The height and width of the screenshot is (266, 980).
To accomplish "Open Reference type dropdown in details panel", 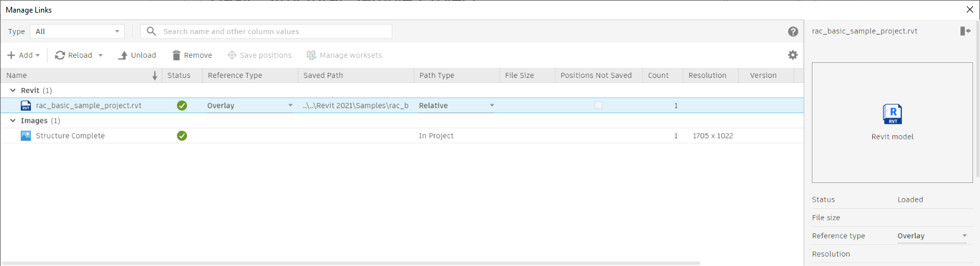I will tap(932, 236).
